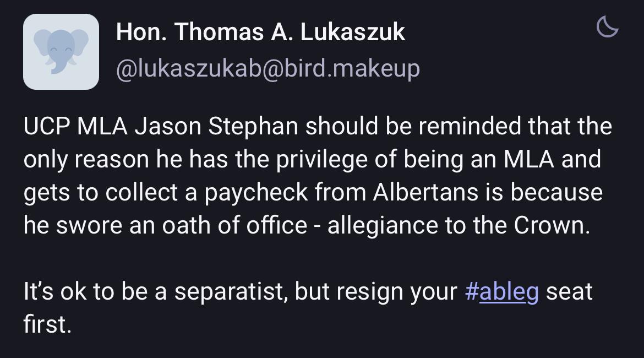
Task: Click the words "UCP MLA" in the post
Action: (x=75, y=126)
